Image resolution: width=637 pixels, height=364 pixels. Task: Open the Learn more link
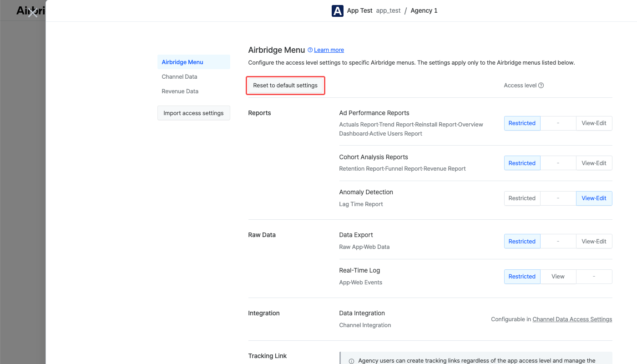click(329, 50)
